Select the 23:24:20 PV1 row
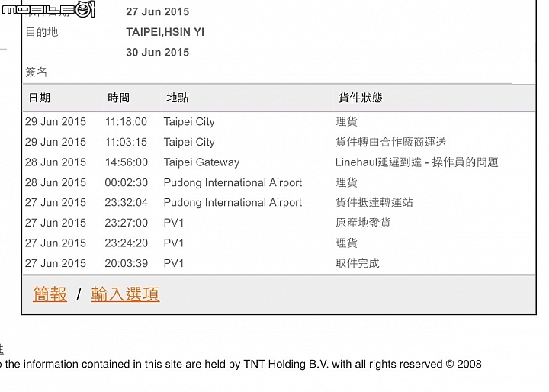This screenshot has width=549, height=392. pyautogui.click(x=279, y=243)
